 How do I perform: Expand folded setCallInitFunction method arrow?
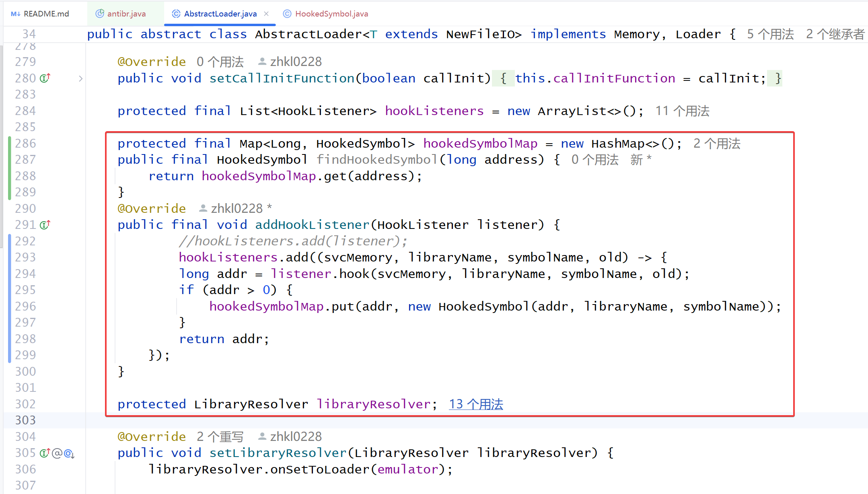pos(81,78)
